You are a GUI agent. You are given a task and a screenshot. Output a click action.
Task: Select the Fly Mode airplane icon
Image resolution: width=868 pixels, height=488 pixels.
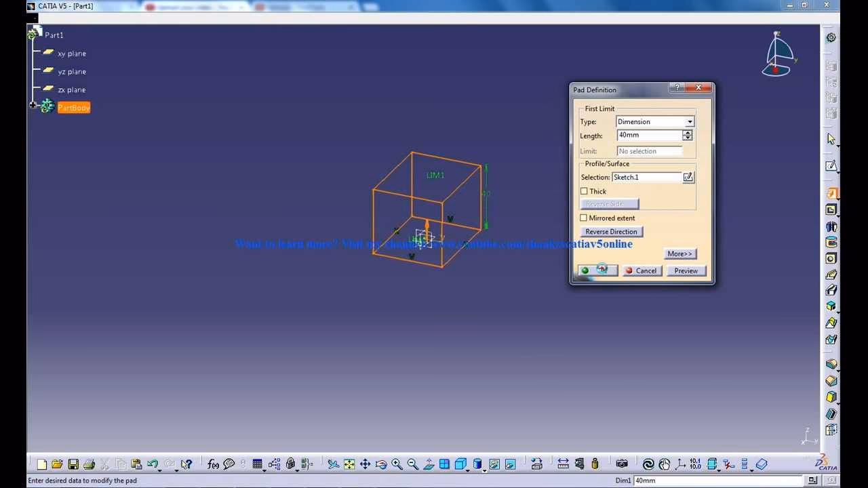tap(332, 465)
